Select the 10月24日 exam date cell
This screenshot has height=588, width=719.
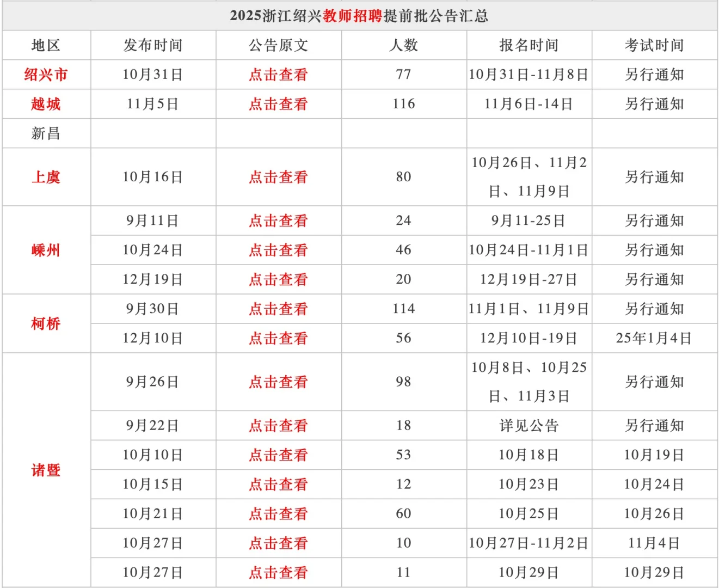click(x=655, y=484)
